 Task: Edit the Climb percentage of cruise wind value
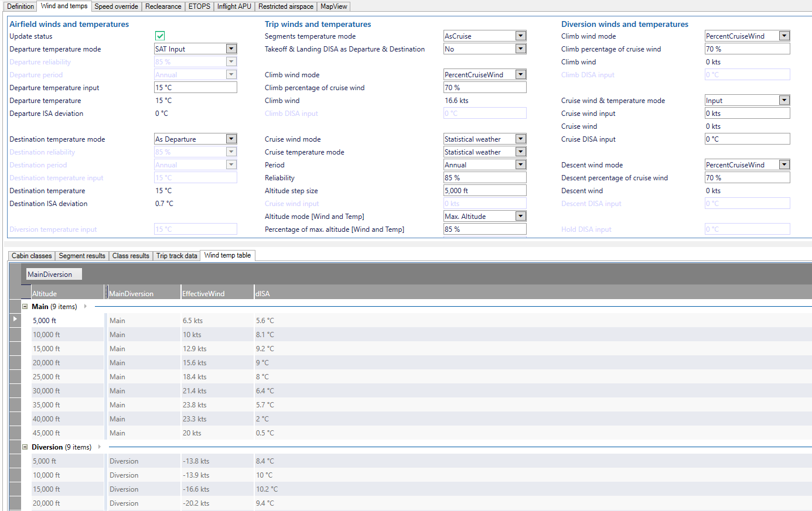(485, 87)
